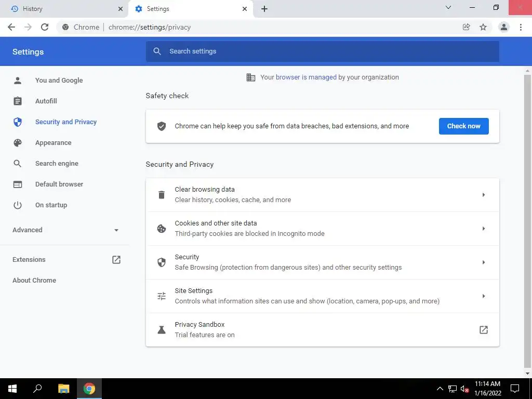The width and height of the screenshot is (532, 399).
Task: Close the History tab
Action: tap(121, 9)
